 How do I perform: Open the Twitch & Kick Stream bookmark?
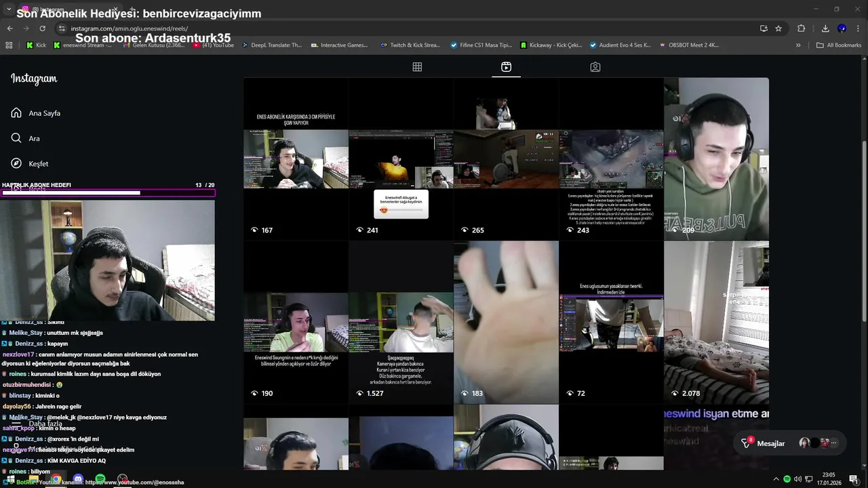[x=410, y=45]
